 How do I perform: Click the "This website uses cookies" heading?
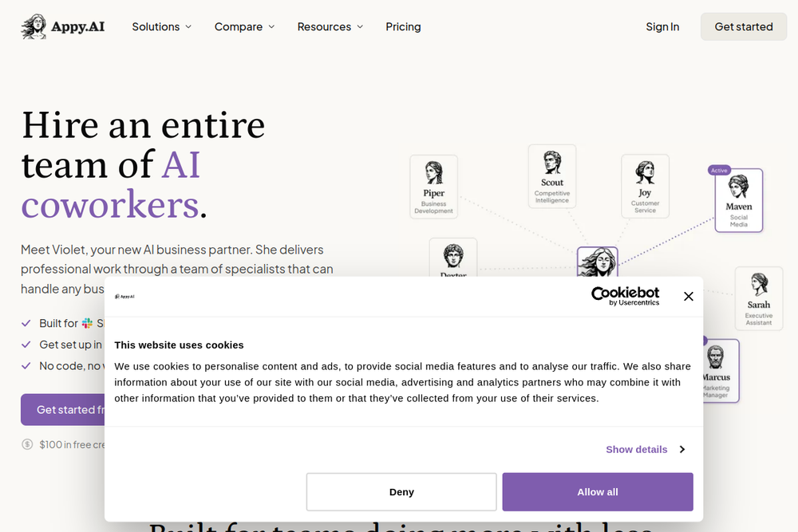pos(179,345)
